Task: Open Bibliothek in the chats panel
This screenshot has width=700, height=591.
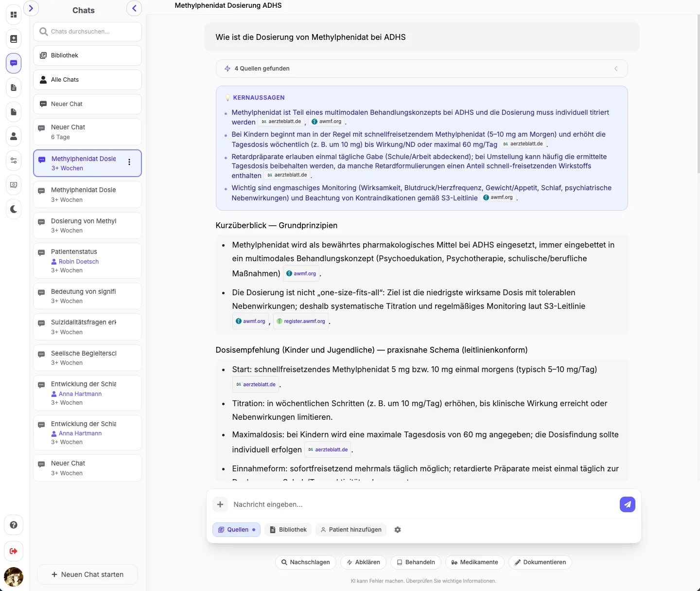Action: pos(87,55)
